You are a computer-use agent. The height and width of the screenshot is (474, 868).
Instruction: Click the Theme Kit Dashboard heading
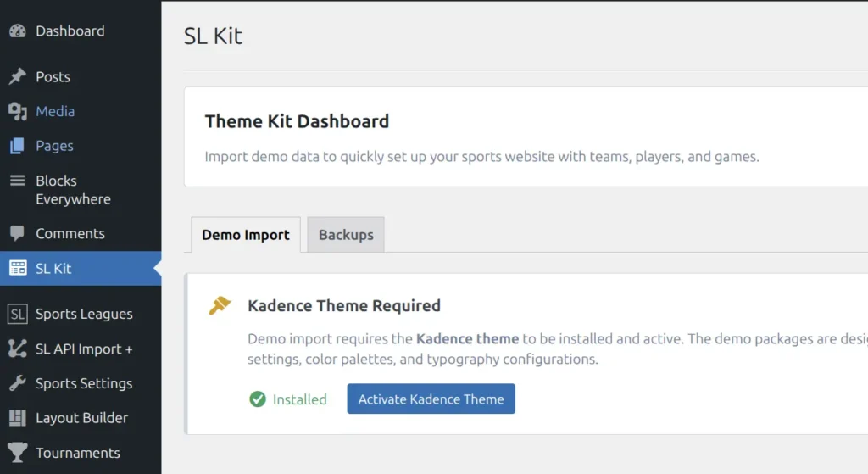(297, 121)
